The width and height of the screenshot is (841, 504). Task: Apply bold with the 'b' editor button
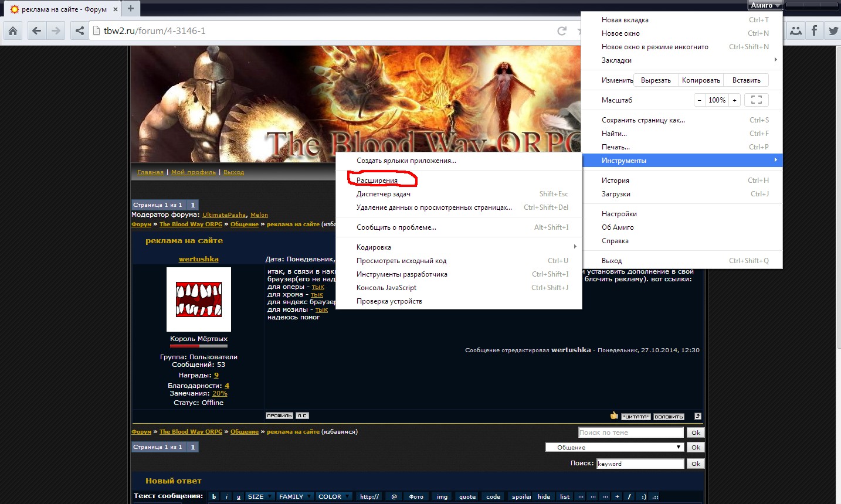tap(214, 496)
